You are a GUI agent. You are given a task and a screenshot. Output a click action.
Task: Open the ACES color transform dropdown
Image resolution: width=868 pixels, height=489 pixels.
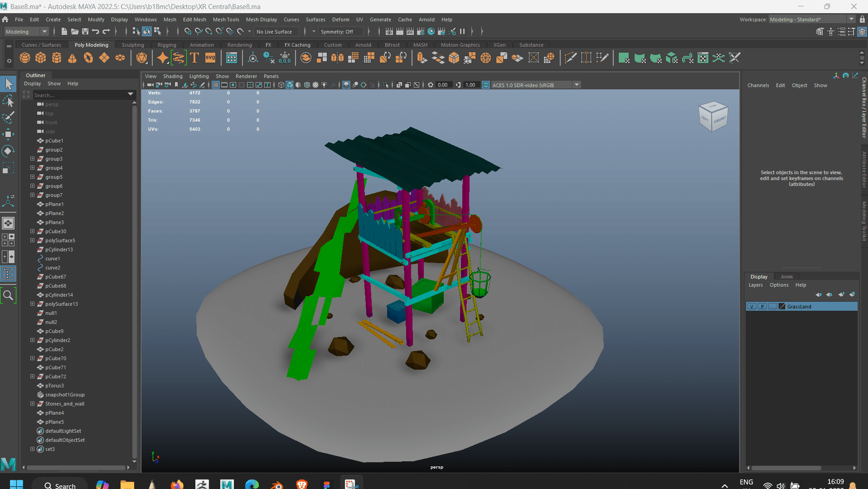tap(577, 85)
